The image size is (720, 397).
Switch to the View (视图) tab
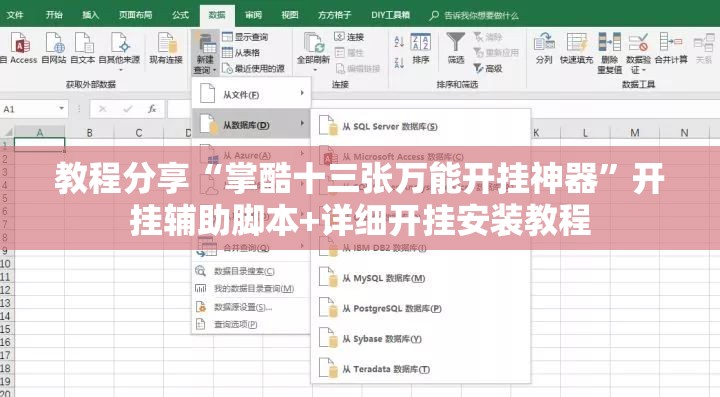tap(290, 15)
